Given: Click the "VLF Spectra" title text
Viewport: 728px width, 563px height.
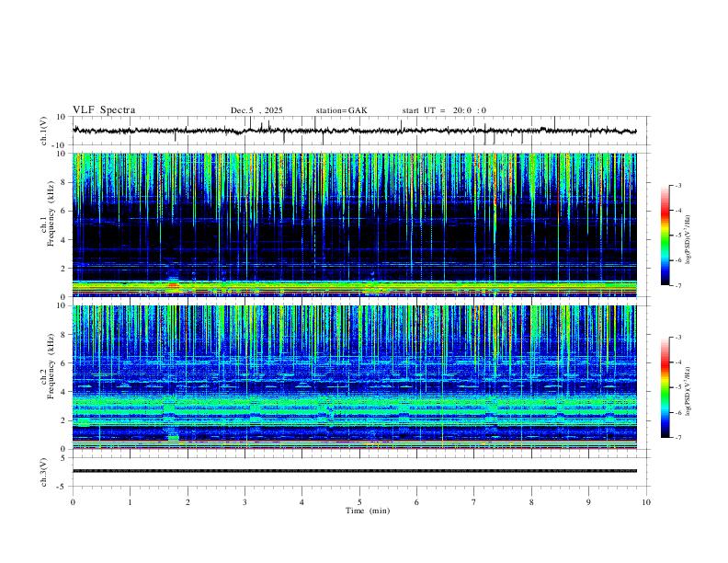Looking at the screenshot, I should tap(104, 110).
